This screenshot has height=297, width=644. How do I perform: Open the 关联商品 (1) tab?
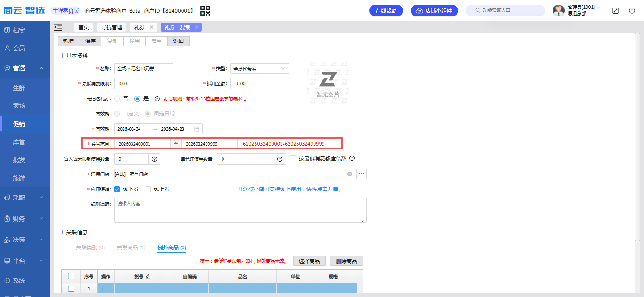131,247
